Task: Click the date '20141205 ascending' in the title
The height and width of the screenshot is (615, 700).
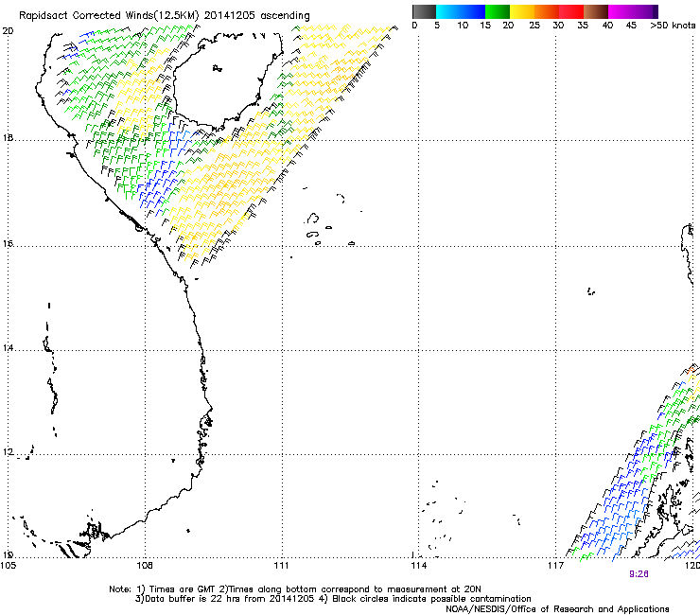Action: (x=256, y=16)
